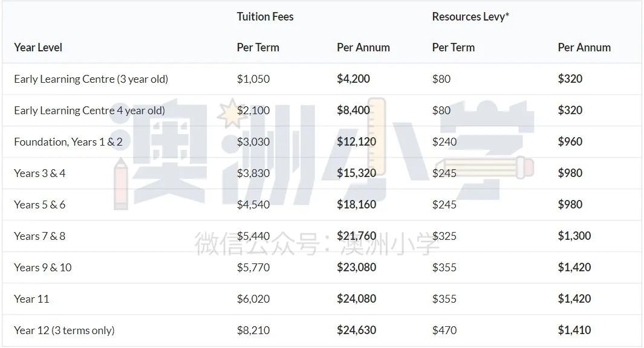Screen dimensions: 644x348
Task: Select the Years 9 & 10 label
Action: [x=43, y=268]
